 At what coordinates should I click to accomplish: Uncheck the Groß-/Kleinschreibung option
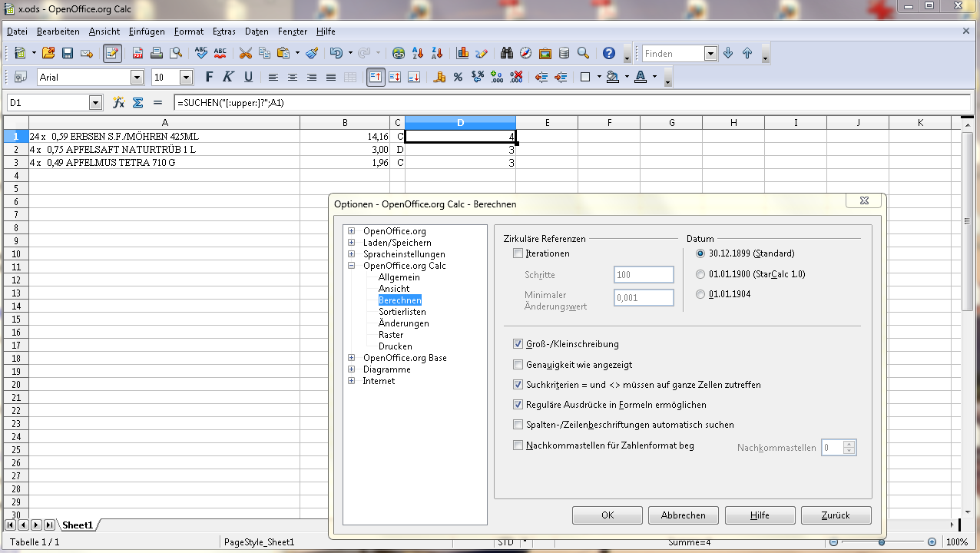518,344
